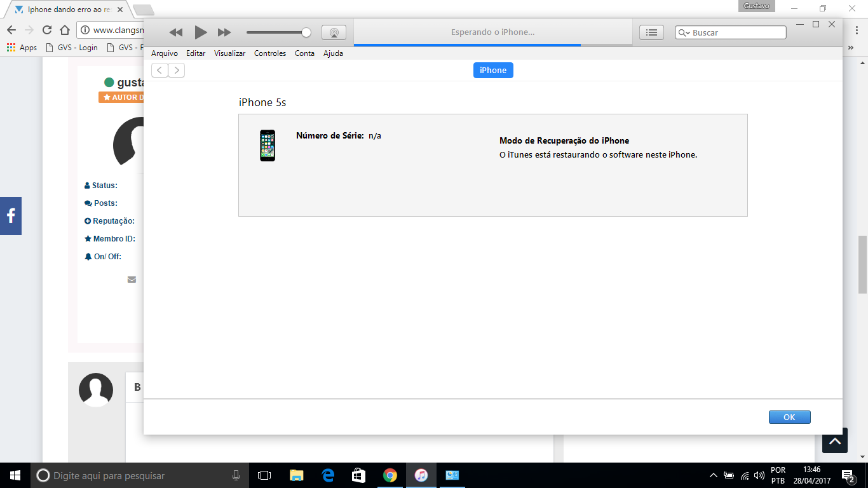
Task: Click the microphone icon in taskbar search
Action: pos(236,475)
